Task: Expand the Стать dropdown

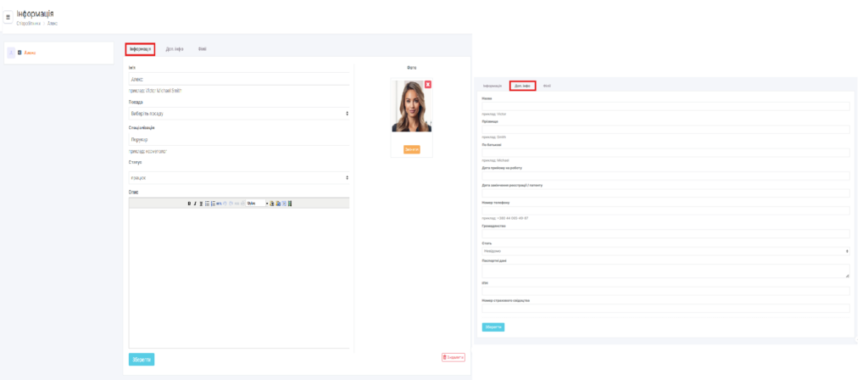Action: (x=665, y=251)
